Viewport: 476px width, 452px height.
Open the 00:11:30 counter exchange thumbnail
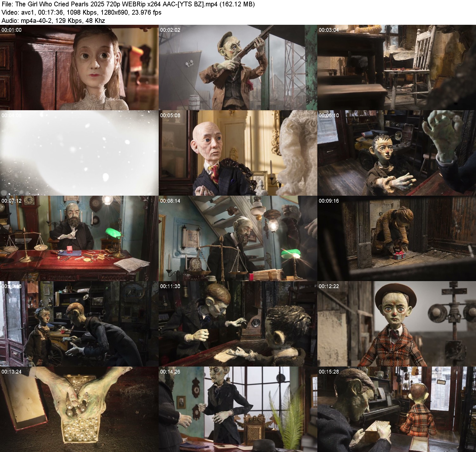[x=238, y=324]
